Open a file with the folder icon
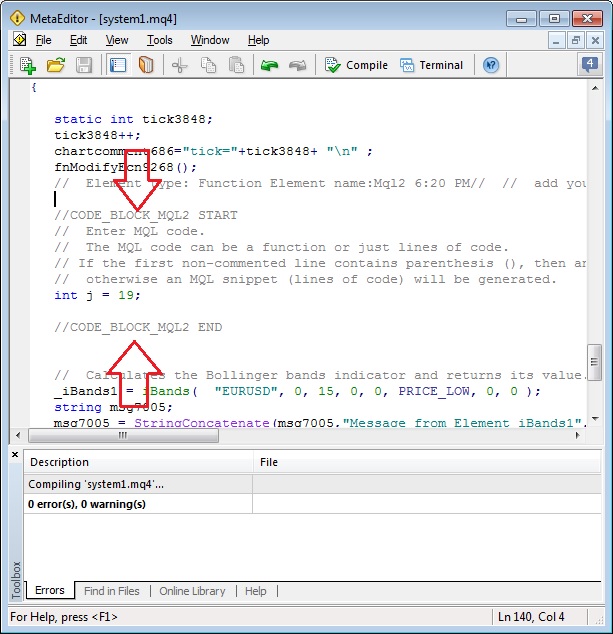 coord(56,65)
